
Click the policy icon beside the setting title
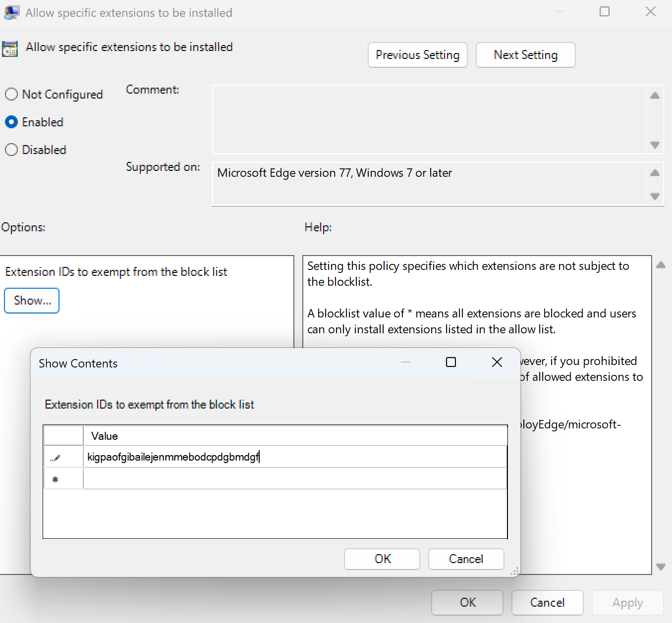(10, 49)
